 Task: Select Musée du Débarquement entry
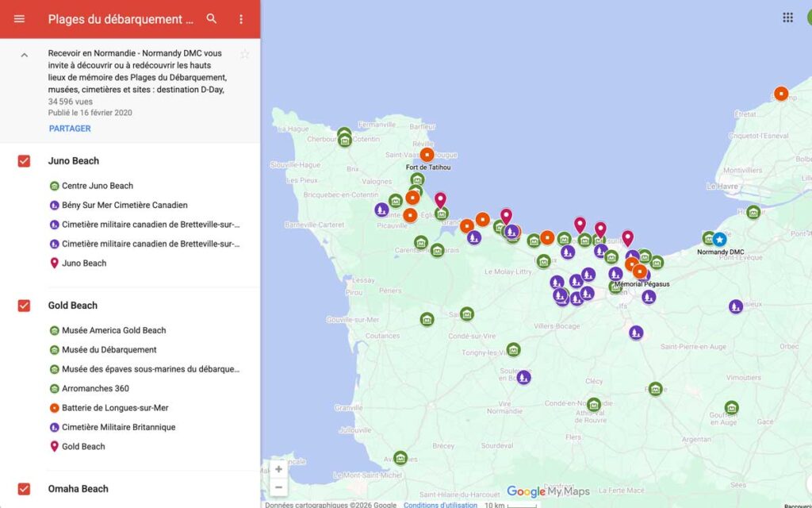pyautogui.click(x=109, y=349)
